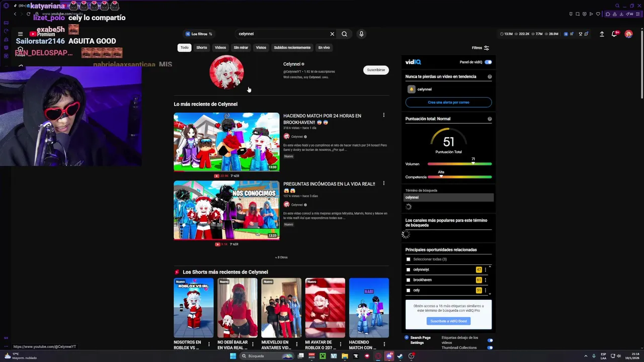Viewport: 644px width, 362px height.
Task: Open more options for brookhaven keyword
Action: 486,280
